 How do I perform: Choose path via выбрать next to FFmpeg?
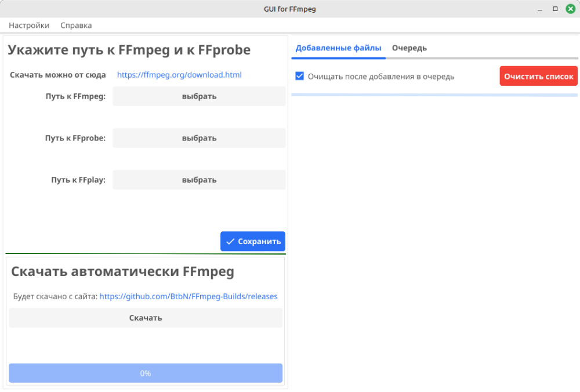[199, 96]
